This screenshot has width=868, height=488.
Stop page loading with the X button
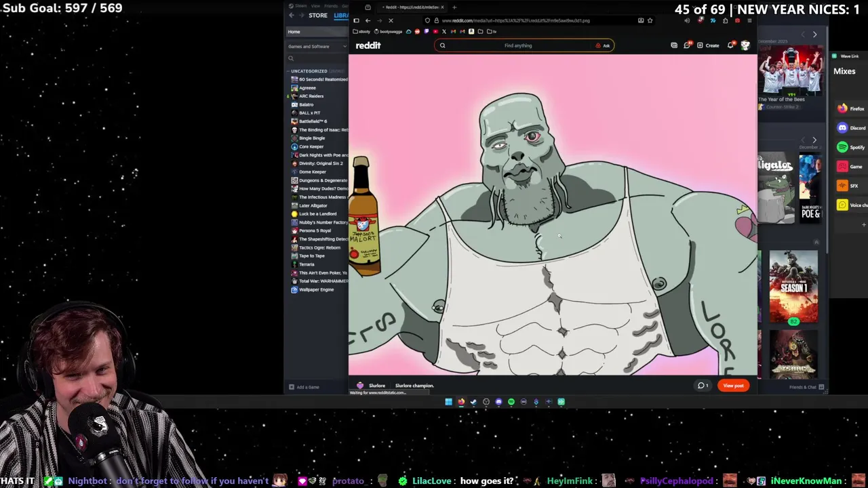pos(391,20)
